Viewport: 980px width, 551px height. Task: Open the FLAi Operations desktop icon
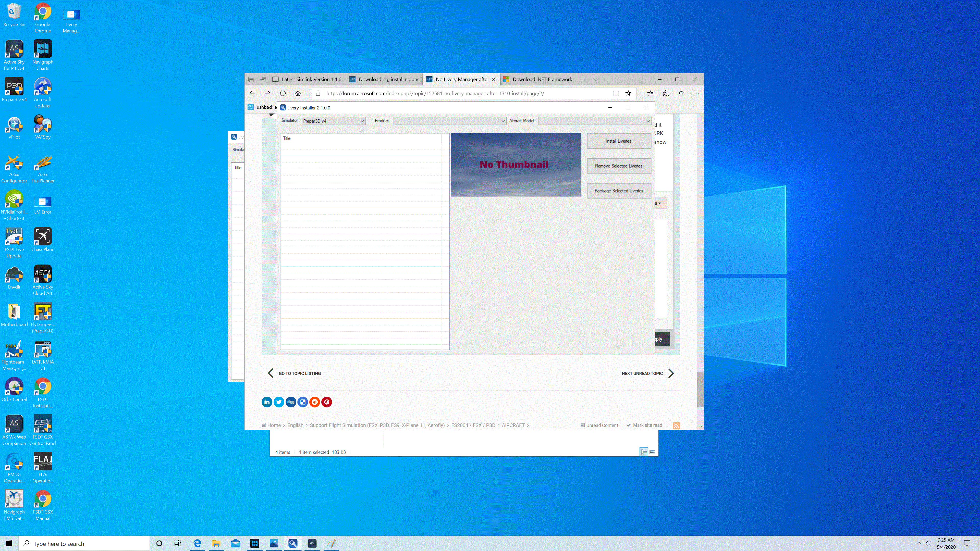tap(43, 467)
